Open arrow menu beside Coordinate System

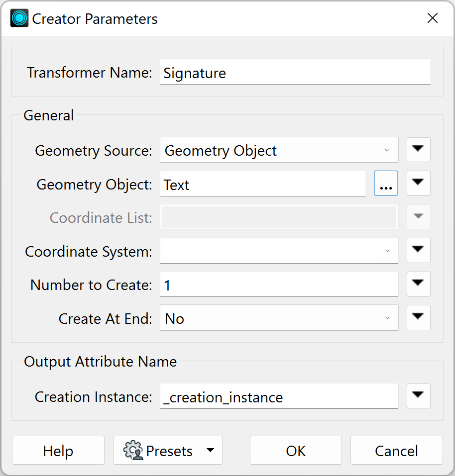point(418,251)
